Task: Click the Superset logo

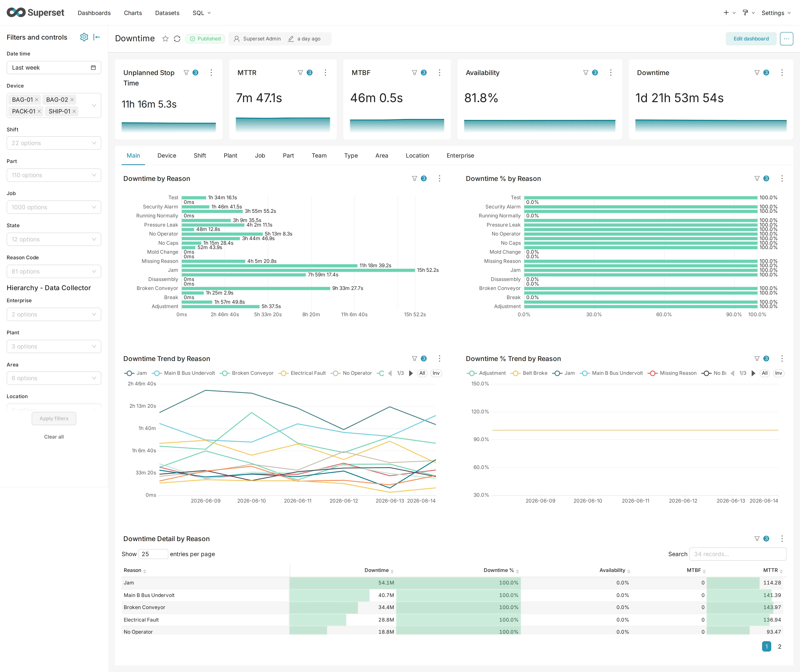Action: coord(35,13)
